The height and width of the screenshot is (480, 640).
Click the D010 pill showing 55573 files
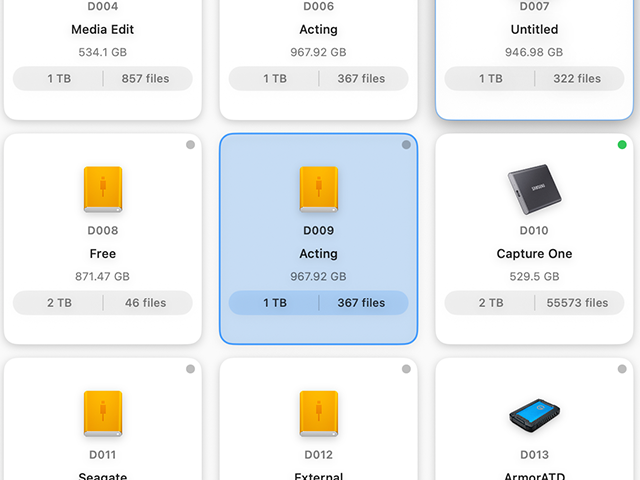coord(534,303)
